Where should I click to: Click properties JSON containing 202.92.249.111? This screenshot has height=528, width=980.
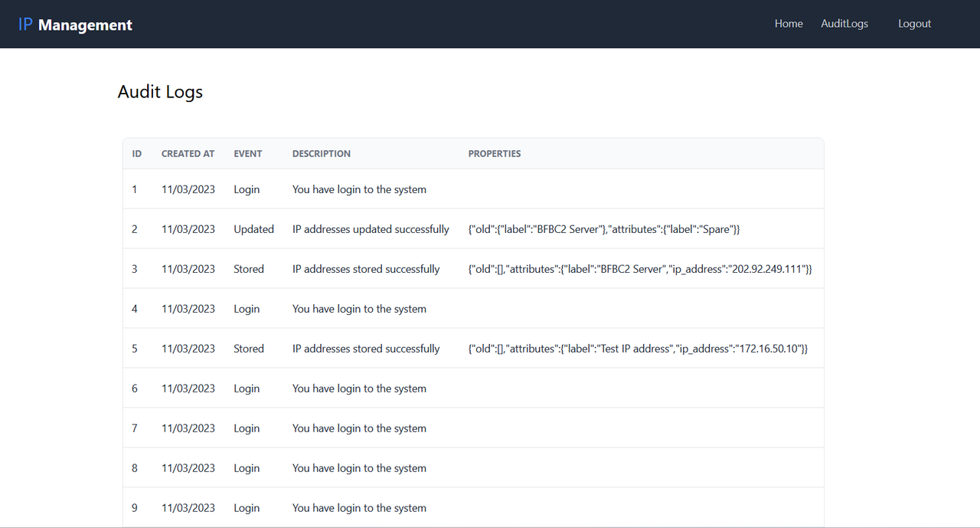[x=640, y=269]
